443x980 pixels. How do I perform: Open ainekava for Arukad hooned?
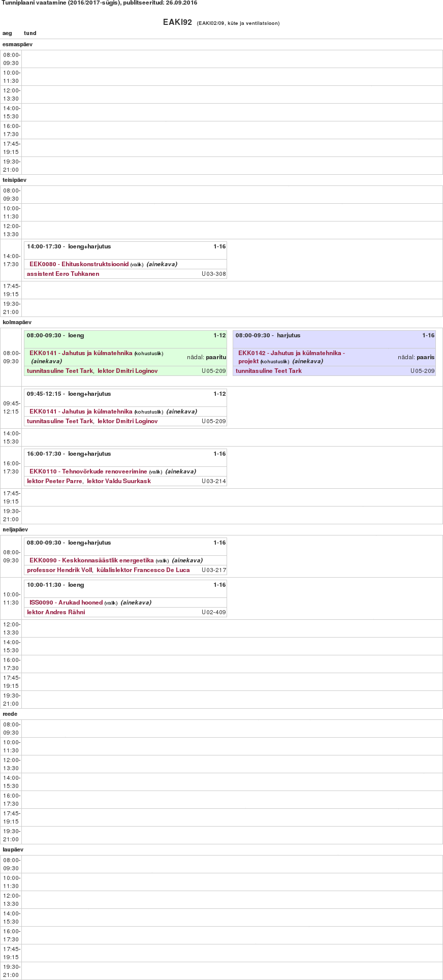click(x=136, y=603)
